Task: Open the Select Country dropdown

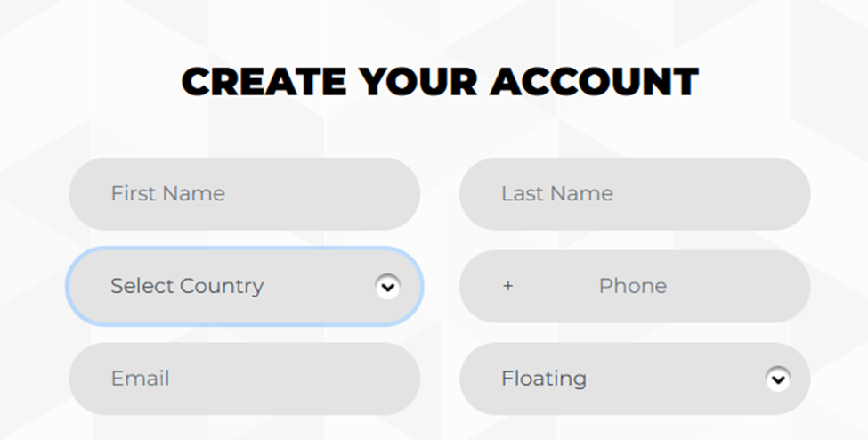Action: pos(245,287)
